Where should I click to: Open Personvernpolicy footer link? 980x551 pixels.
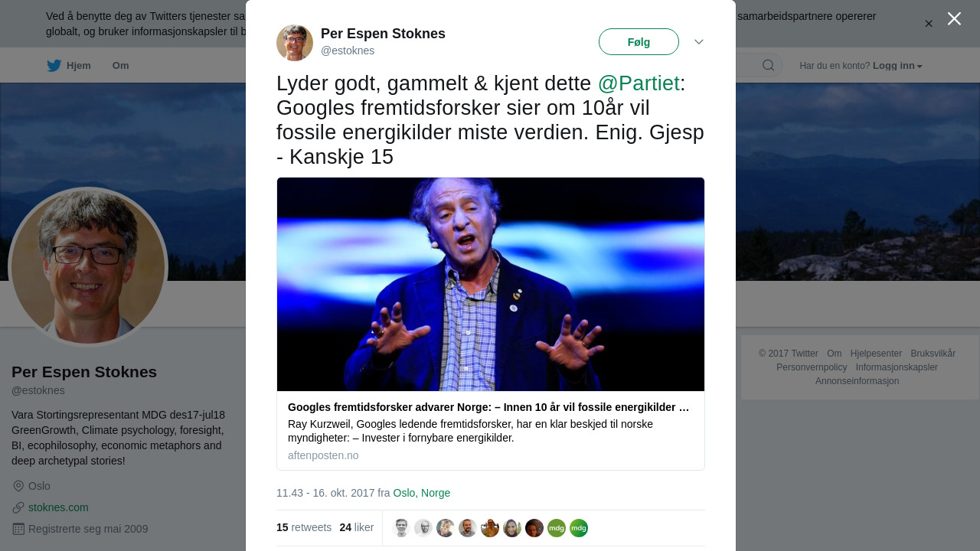812,367
